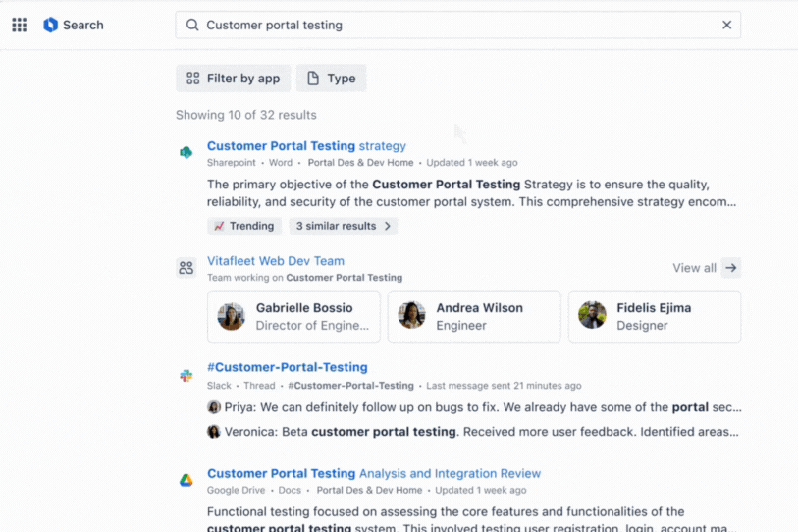
Task: Click Andrea Wilson's avatar photo
Action: [411, 315]
